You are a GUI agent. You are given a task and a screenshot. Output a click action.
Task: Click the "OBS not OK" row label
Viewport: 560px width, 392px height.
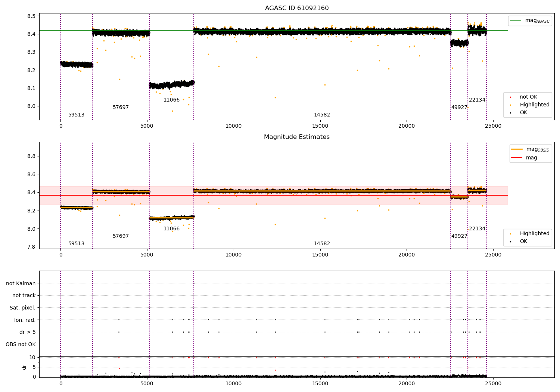coord(21,345)
